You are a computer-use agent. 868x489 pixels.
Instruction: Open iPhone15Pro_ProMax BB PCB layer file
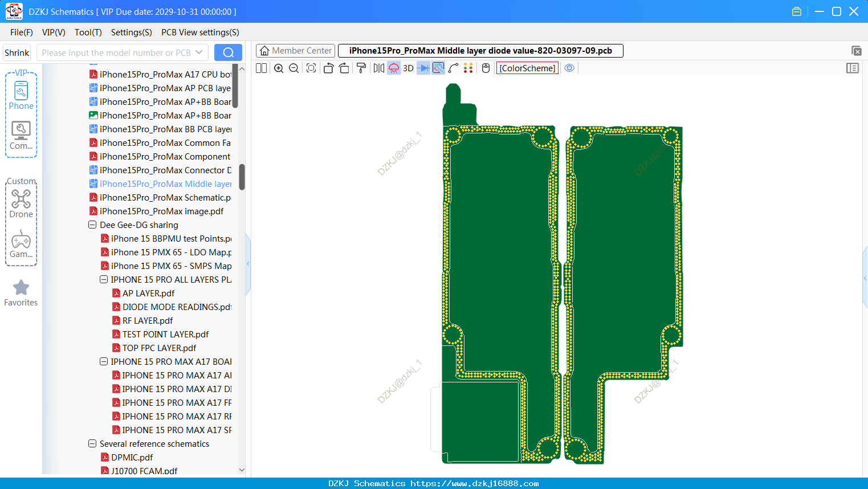(x=160, y=129)
